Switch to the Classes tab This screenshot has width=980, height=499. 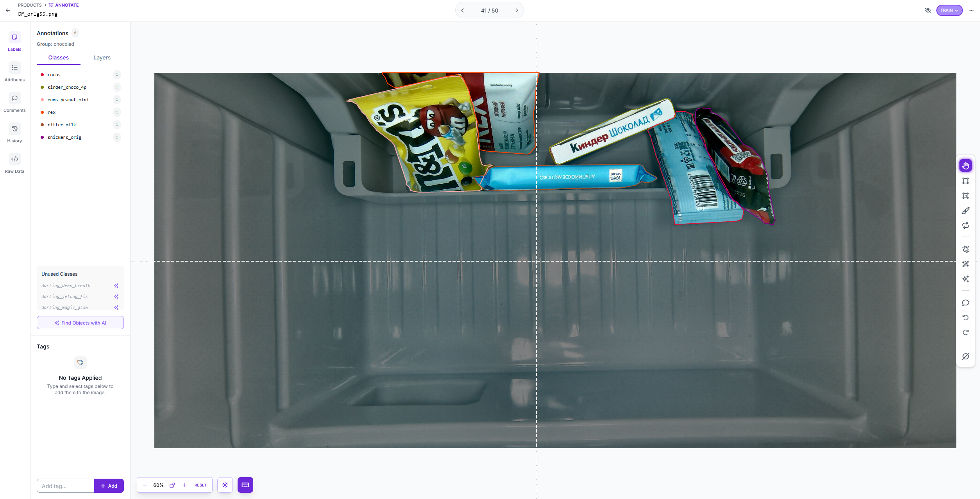(x=59, y=57)
